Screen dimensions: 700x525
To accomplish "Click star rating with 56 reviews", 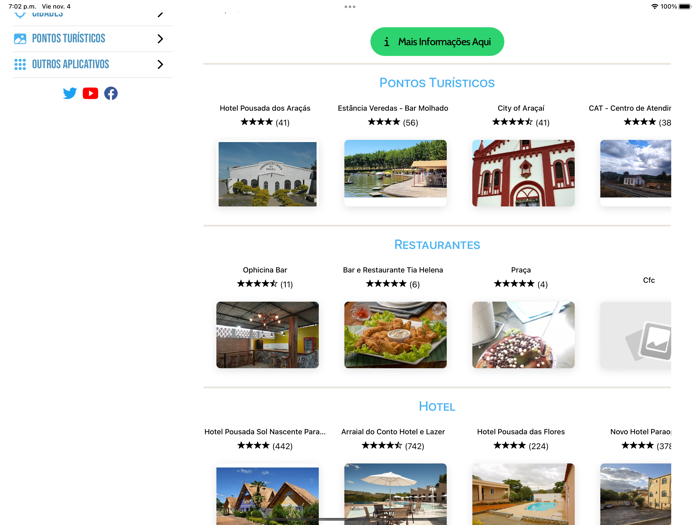I will tap(393, 122).
